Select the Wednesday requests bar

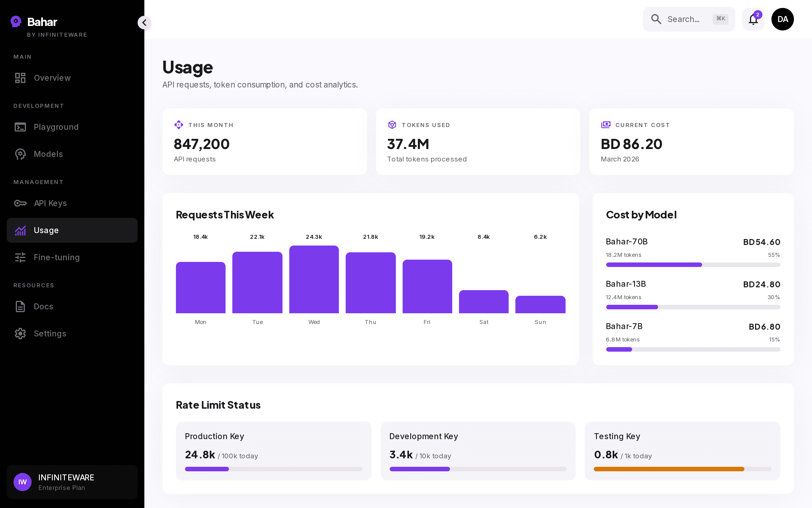coord(314,279)
